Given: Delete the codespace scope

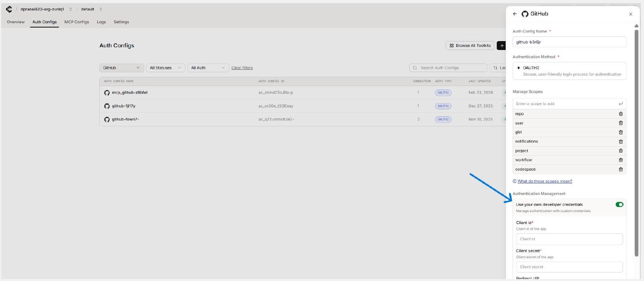Looking at the screenshot, I should (621, 169).
